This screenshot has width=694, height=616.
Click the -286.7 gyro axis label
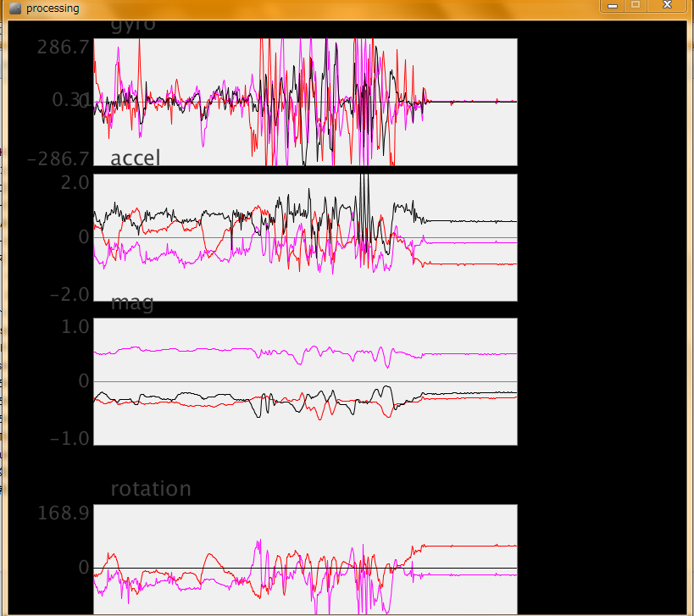pos(58,158)
